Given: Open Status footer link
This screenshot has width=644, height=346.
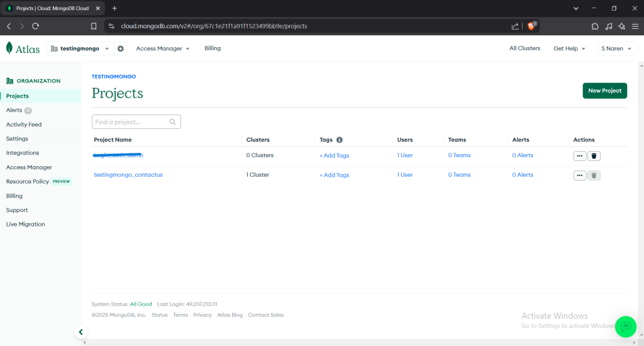Looking at the screenshot, I should pyautogui.click(x=159, y=315).
